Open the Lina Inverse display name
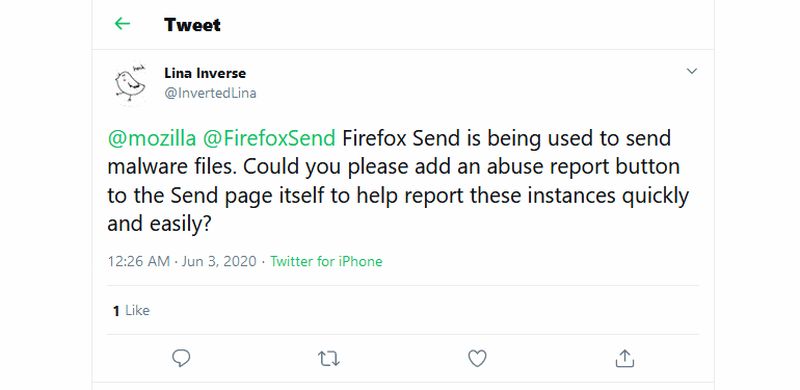800x390 pixels. [205, 74]
